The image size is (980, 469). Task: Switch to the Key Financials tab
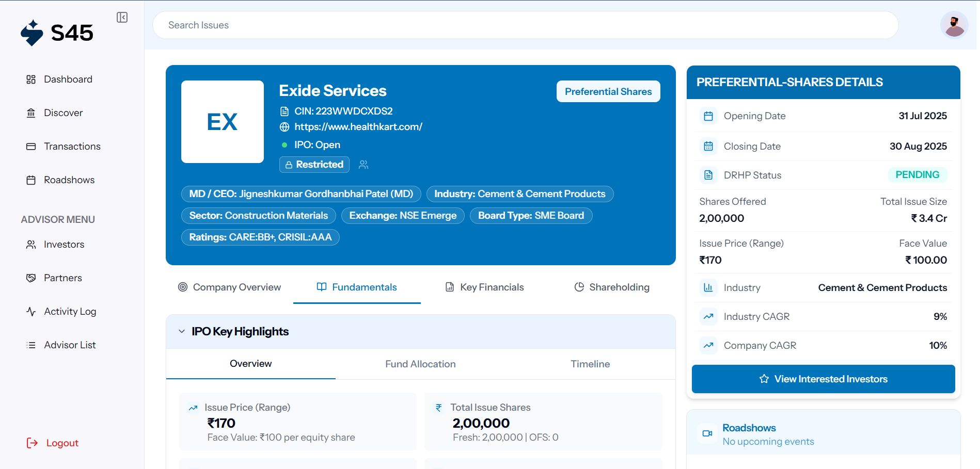tap(484, 287)
